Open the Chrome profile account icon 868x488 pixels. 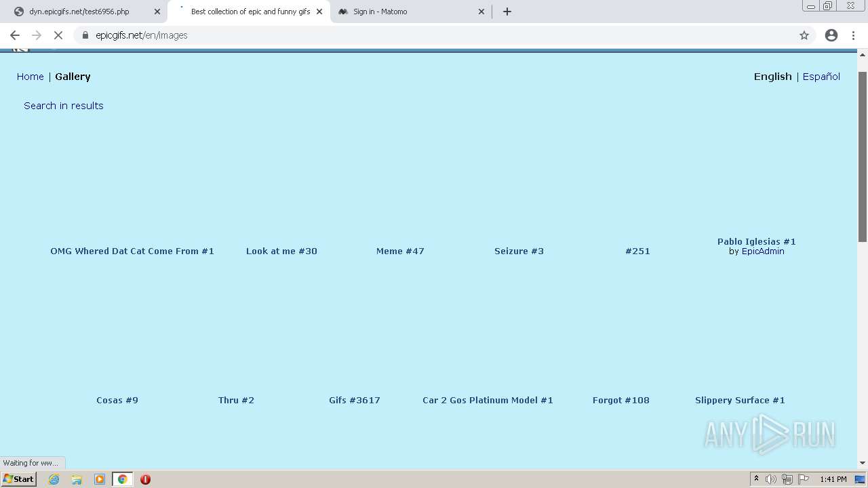pos(831,35)
